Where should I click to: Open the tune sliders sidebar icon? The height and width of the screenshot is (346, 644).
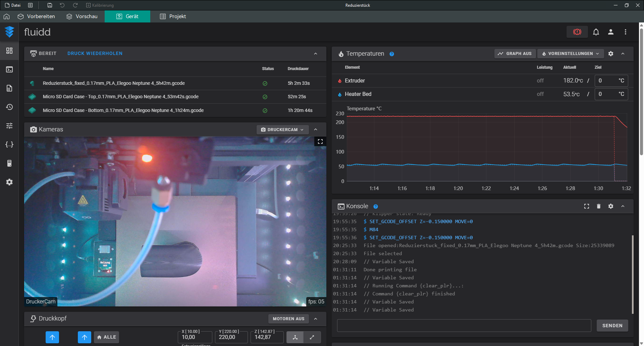(9, 126)
